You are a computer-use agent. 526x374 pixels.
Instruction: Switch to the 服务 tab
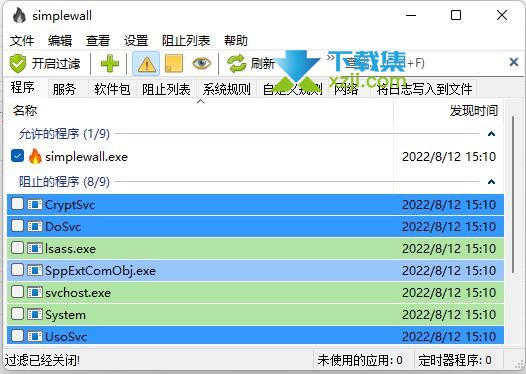[x=64, y=89]
